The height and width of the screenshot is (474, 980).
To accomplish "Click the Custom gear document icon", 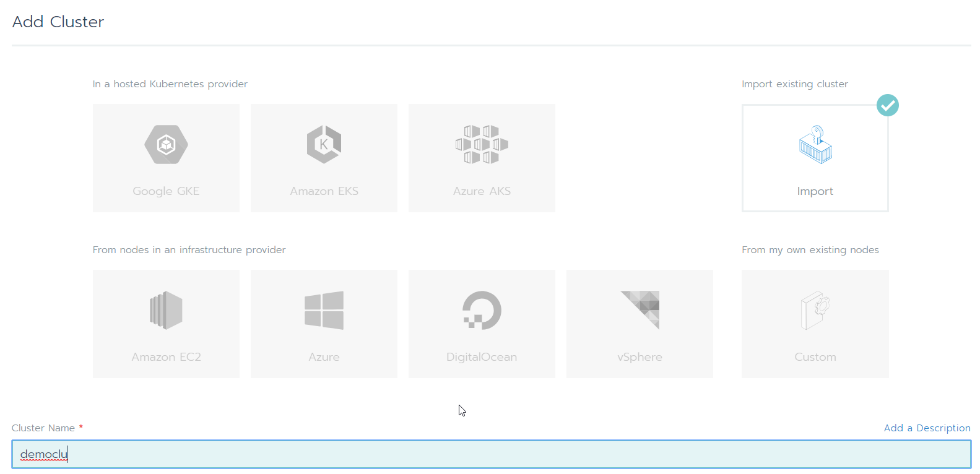I will click(x=815, y=310).
